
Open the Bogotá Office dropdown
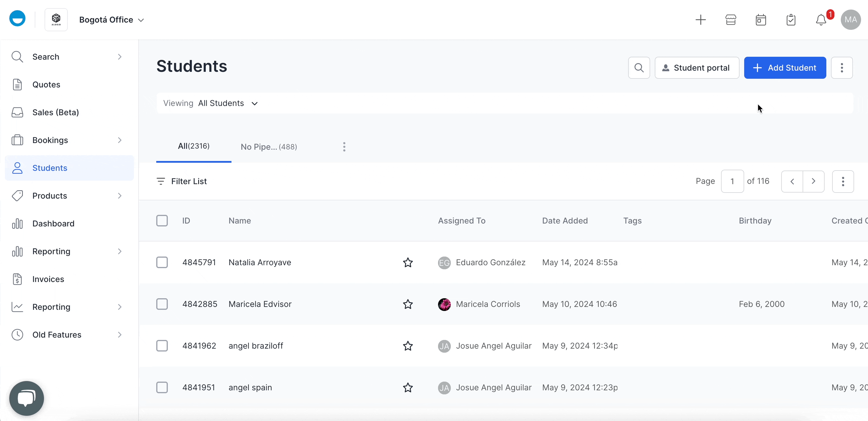tap(111, 20)
